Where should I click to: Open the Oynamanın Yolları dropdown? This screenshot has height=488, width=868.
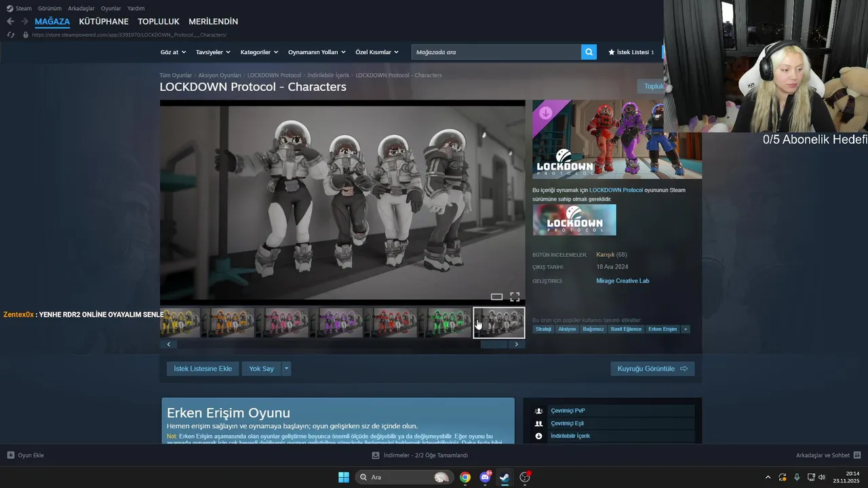(317, 52)
